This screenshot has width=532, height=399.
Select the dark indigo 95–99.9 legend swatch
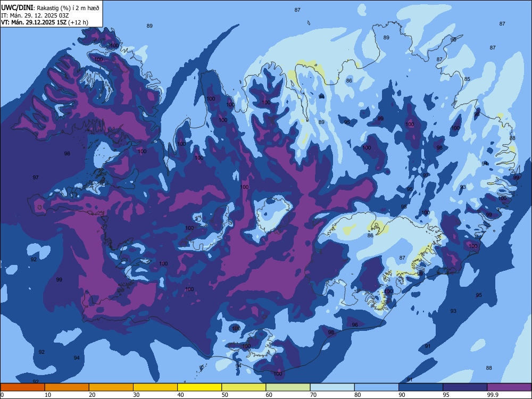[465, 387]
